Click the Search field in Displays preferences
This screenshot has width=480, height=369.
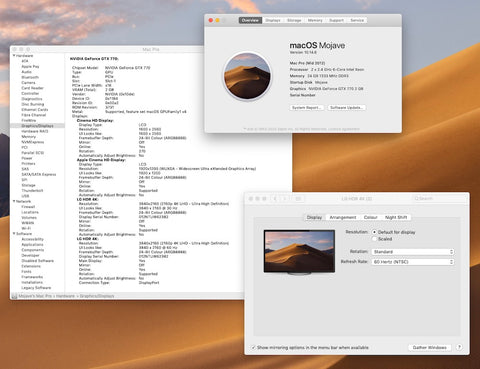pos(439,199)
